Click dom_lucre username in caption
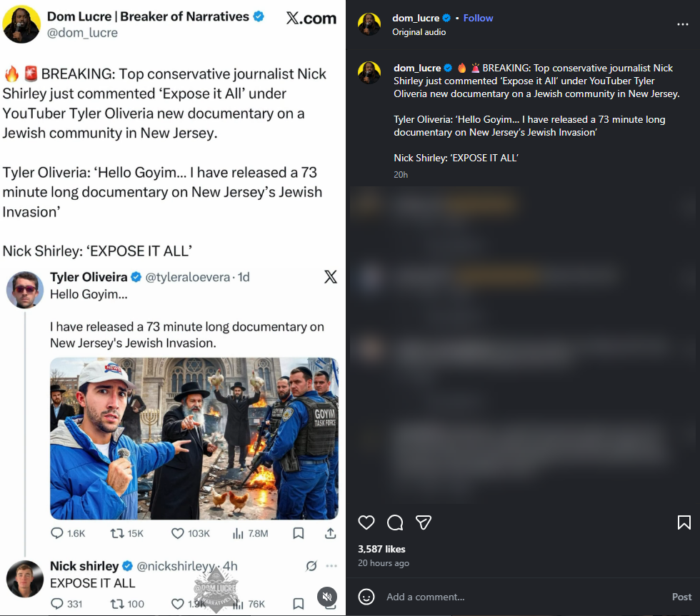This screenshot has width=700, height=616. (417, 68)
